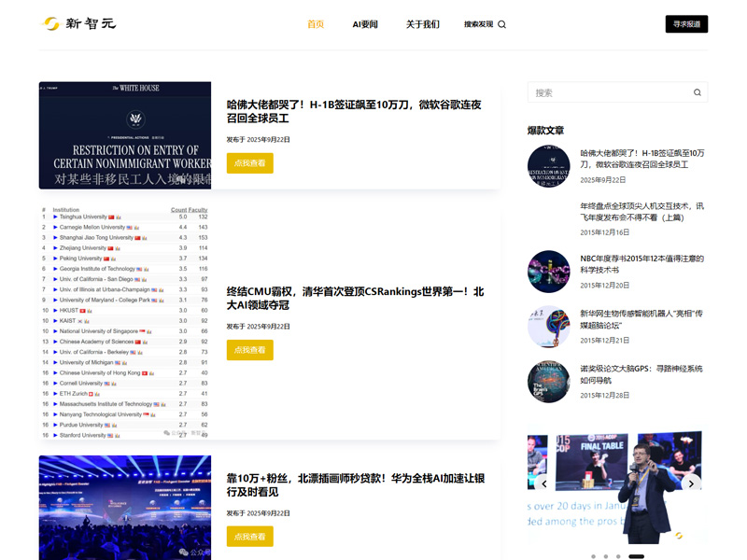The width and height of the screenshot is (747, 560).
Task: Focus the sidebar 搜索 input field
Action: click(609, 92)
